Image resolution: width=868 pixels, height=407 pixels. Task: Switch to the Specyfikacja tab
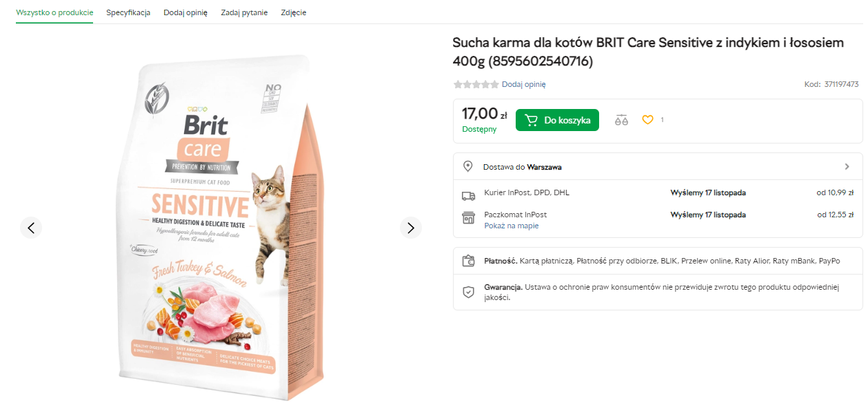pos(128,12)
